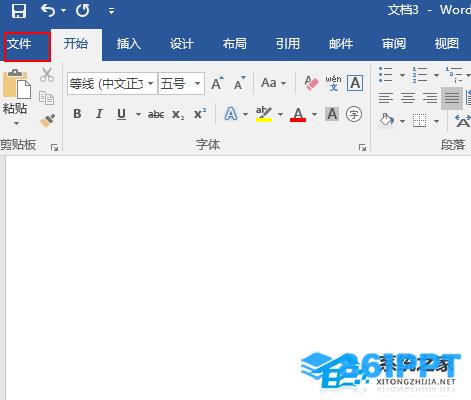The image size is (471, 400).
Task: Select the Format Painter brush icon
Action: click(x=47, y=121)
